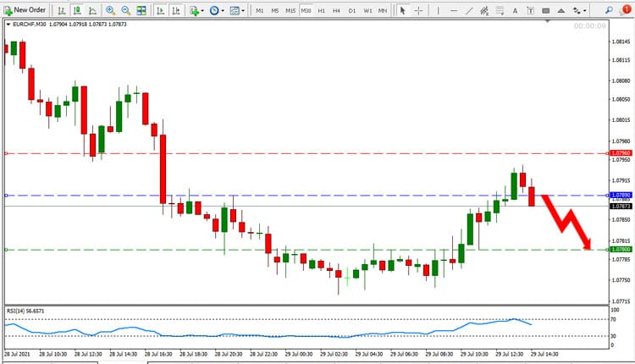Pick the Fibonacci retracement tool
The image size is (635, 364).
[x=500, y=10]
